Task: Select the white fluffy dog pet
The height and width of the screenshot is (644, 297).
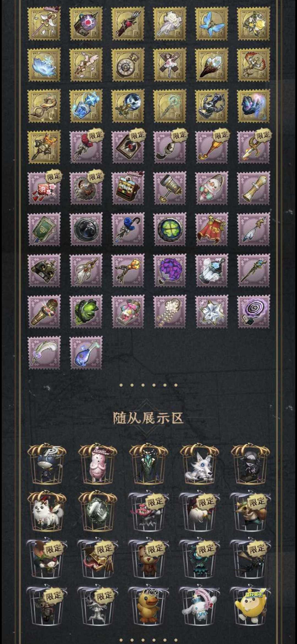Action: (x=47, y=511)
